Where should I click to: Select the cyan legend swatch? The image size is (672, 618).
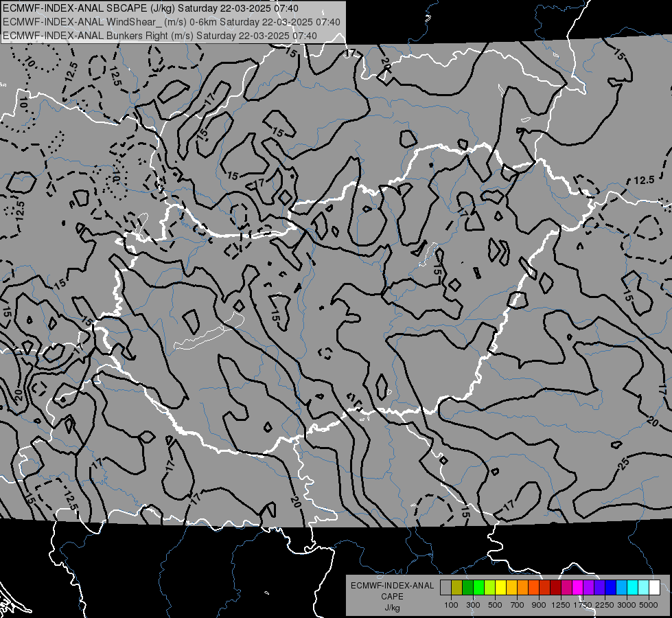pyautogui.click(x=633, y=588)
